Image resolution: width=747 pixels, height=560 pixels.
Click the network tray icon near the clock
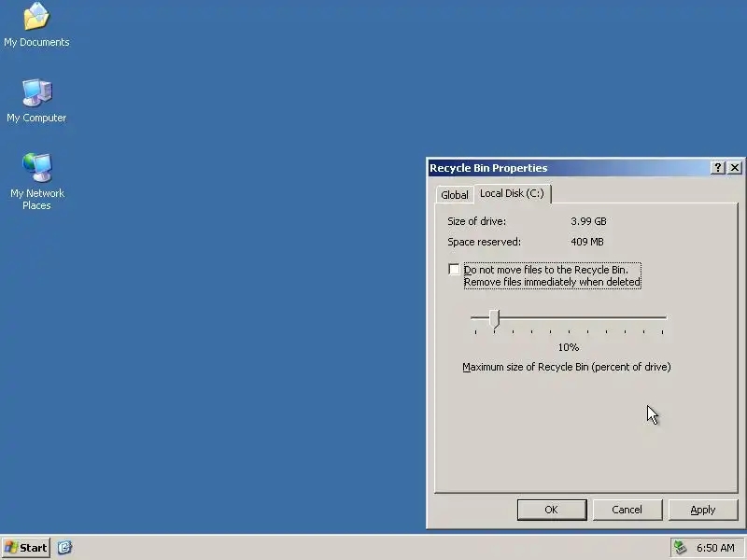tap(680, 548)
